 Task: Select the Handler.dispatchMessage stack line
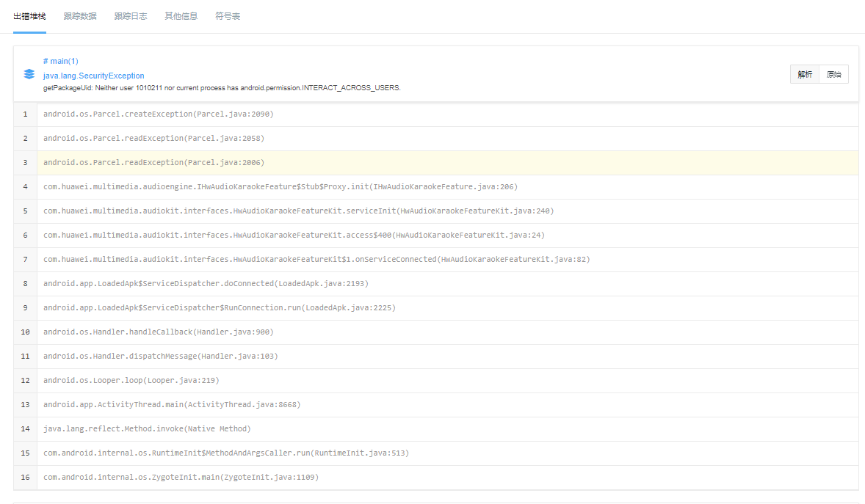click(x=447, y=357)
